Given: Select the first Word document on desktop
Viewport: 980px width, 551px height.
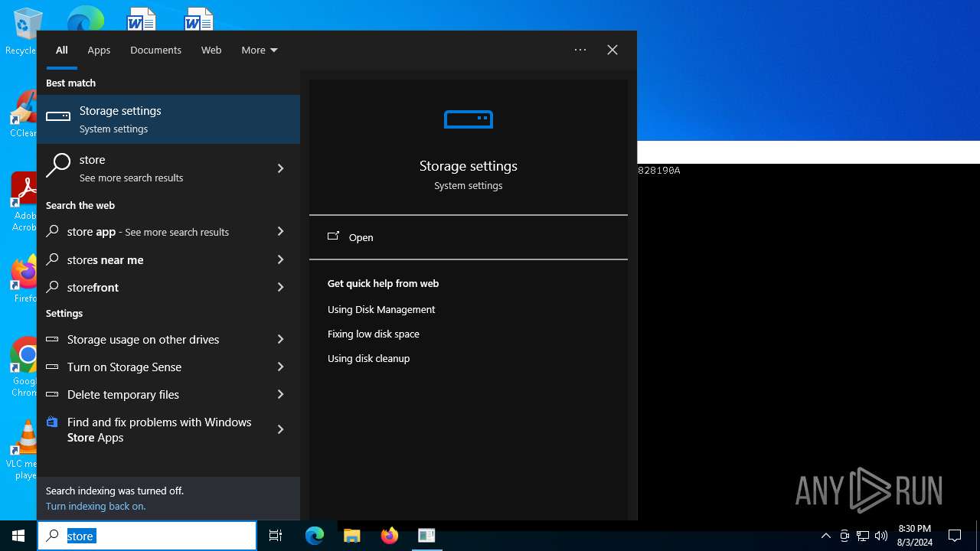Looking at the screenshot, I should pyautogui.click(x=142, y=18).
